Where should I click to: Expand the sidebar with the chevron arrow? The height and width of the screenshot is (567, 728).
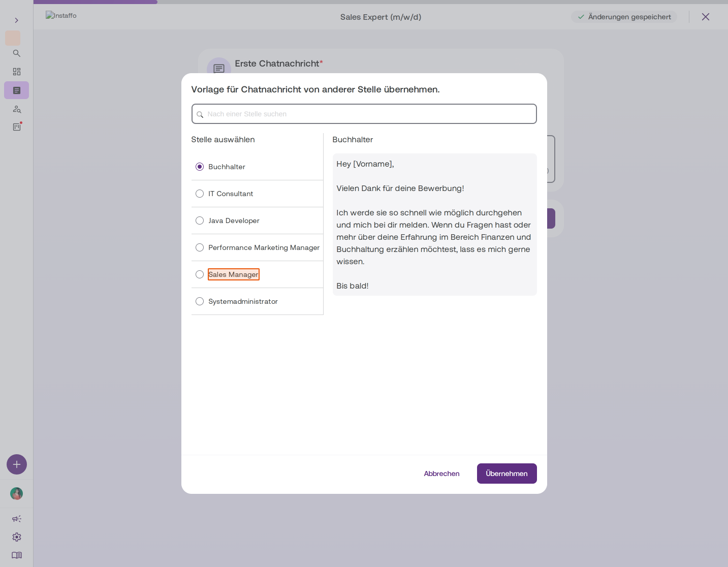(16, 20)
